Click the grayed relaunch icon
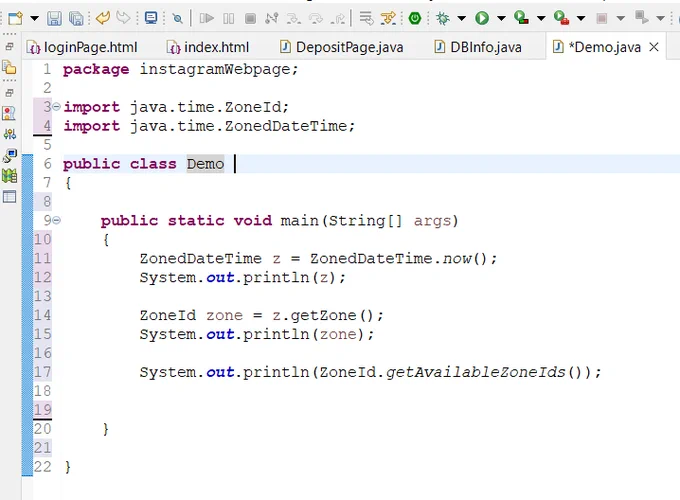Image resolution: width=680 pixels, height=500 pixels. click(x=641, y=18)
